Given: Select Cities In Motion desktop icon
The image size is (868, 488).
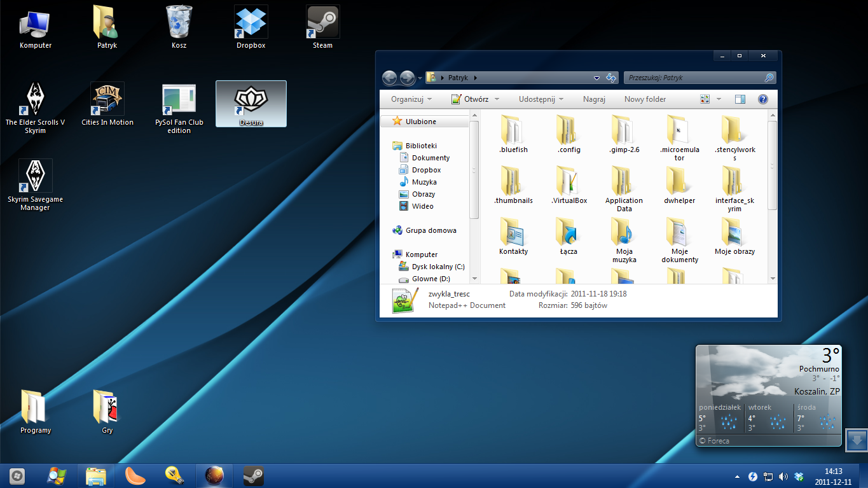Looking at the screenshot, I should click(107, 99).
